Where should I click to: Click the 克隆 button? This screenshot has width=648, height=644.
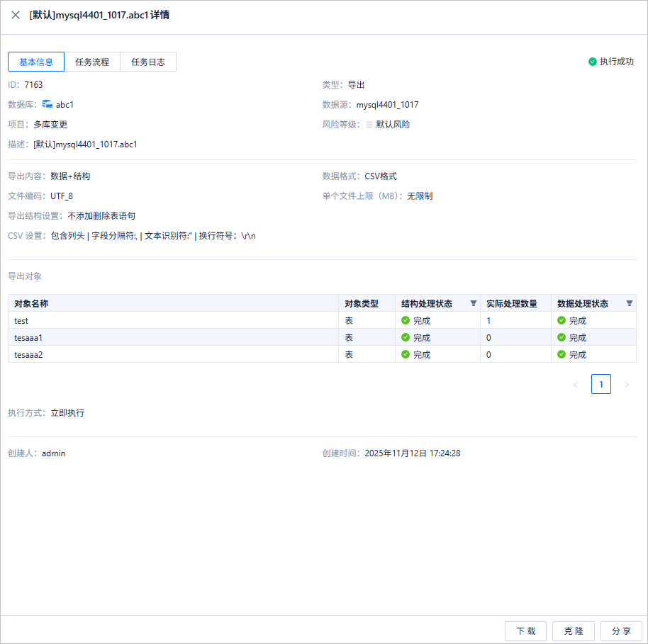tap(573, 631)
